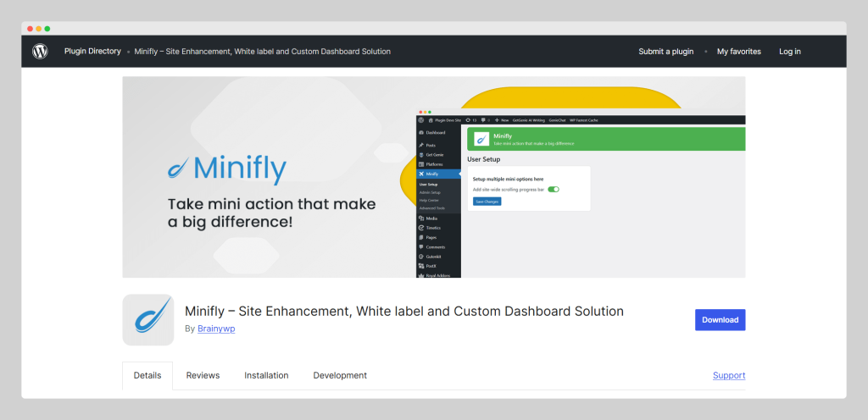Click the Comments bubble icon in the banner sidebar
Image resolution: width=868 pixels, height=420 pixels.
tap(421, 247)
